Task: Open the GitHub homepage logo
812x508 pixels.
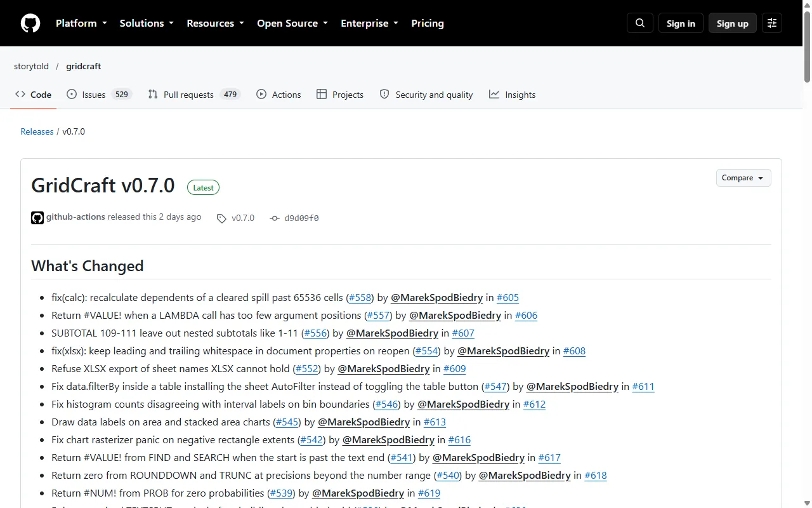Action: click(x=30, y=23)
